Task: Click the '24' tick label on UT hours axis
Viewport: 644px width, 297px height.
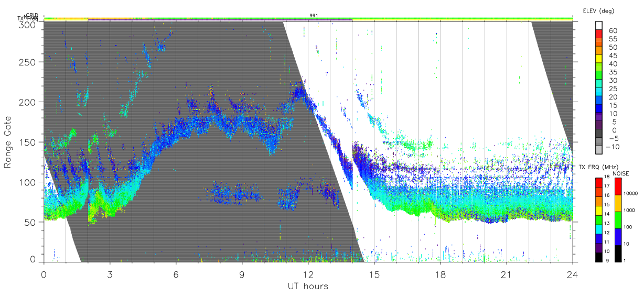Action: pos(573,274)
